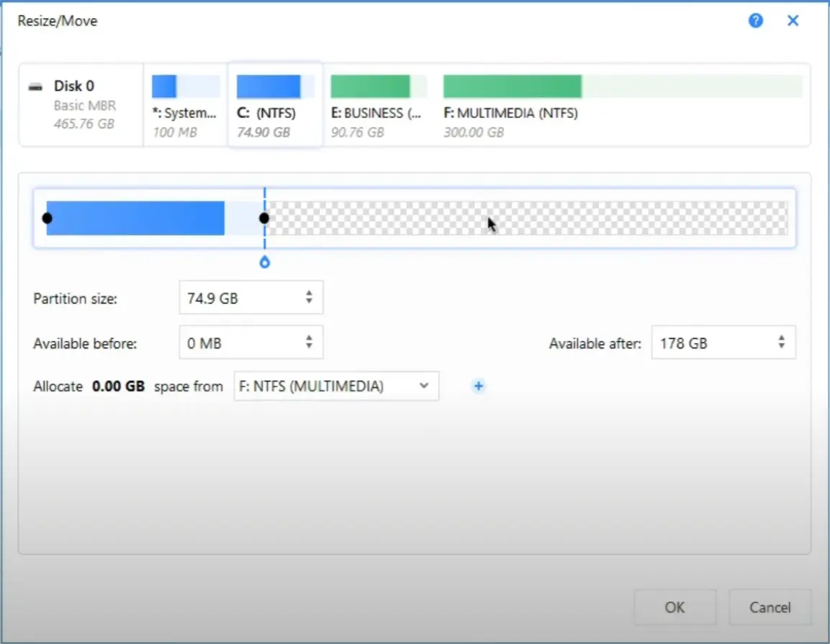Increase Partition size with up stepper arrow
Image resolution: width=830 pixels, height=644 pixels.
(308, 292)
